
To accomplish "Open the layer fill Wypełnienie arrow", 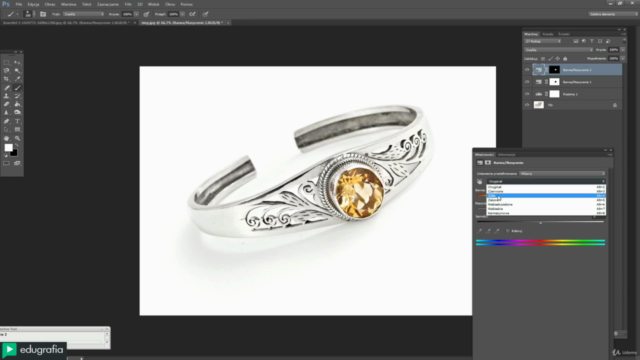I will pos(622,59).
